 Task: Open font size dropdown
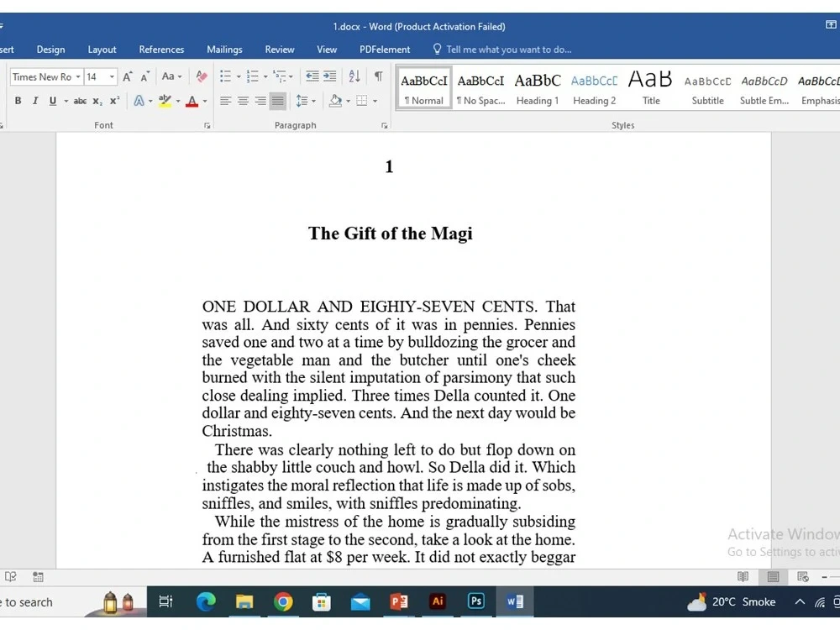112,76
